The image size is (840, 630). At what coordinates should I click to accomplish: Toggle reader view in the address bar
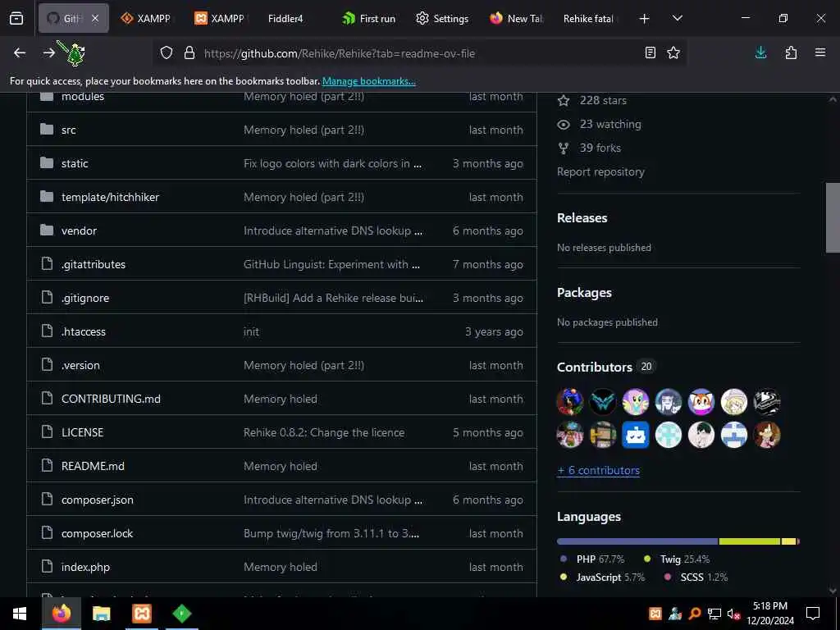pyautogui.click(x=650, y=52)
